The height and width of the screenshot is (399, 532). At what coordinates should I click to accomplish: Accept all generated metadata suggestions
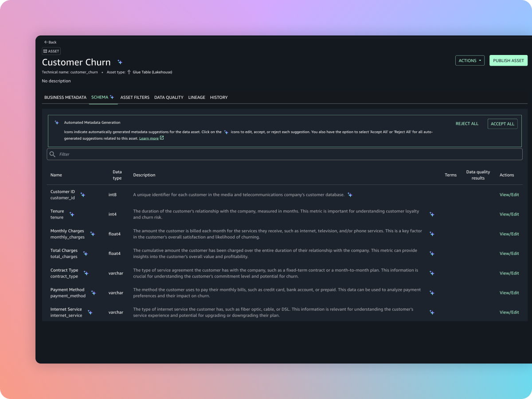tap(502, 124)
